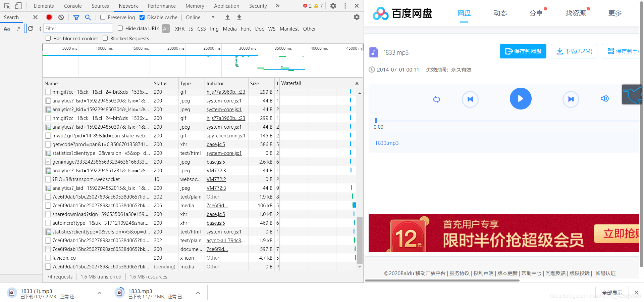Uncheck Disable cache checkbox
This screenshot has width=644, height=302.
142,17
